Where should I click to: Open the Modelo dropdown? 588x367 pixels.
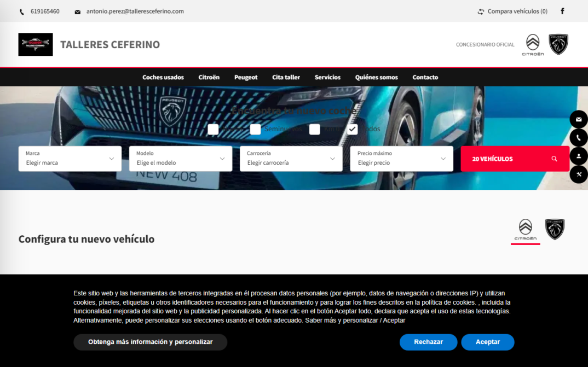pos(181,159)
